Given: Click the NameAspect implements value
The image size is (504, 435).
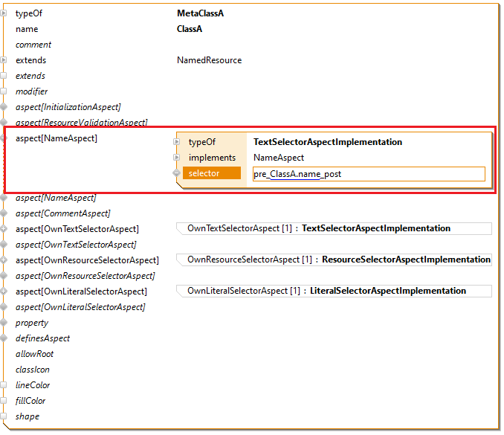Looking at the screenshot, I should click(x=279, y=158).
